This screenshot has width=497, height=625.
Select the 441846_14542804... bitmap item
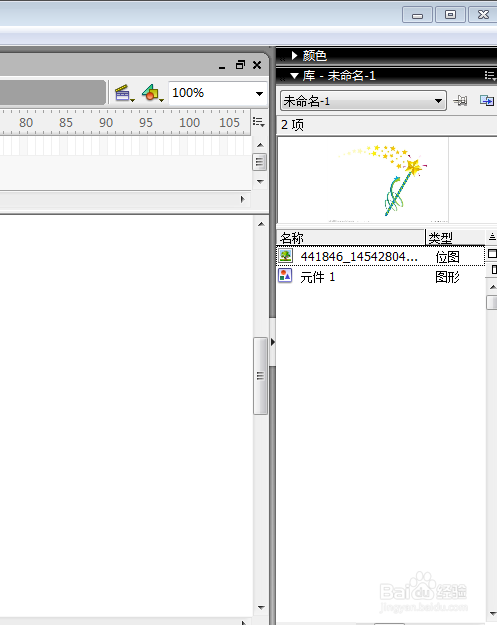381,256
